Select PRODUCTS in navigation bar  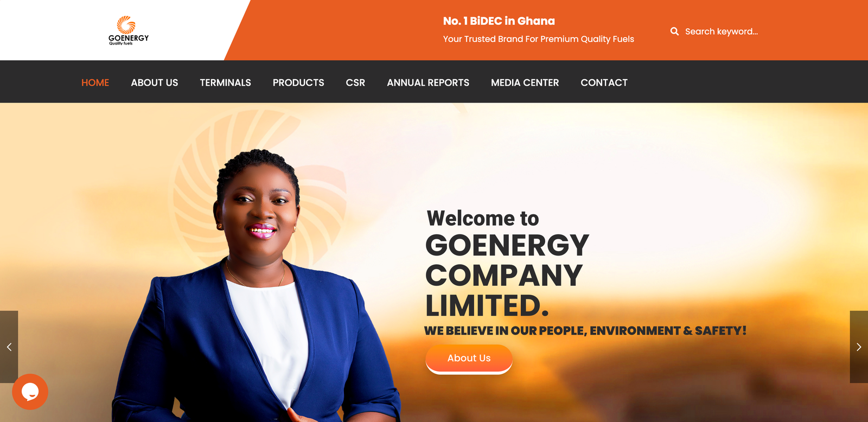point(298,82)
